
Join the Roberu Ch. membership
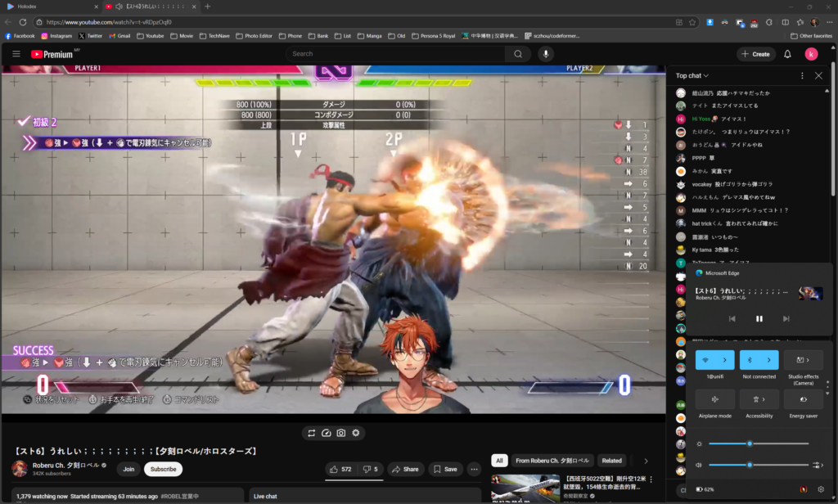[x=128, y=470]
